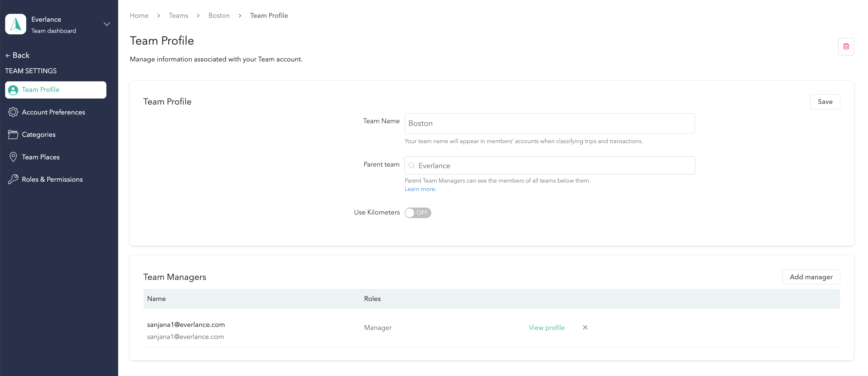Click the Add manager button
This screenshot has height=376, width=868.
pos(811,277)
